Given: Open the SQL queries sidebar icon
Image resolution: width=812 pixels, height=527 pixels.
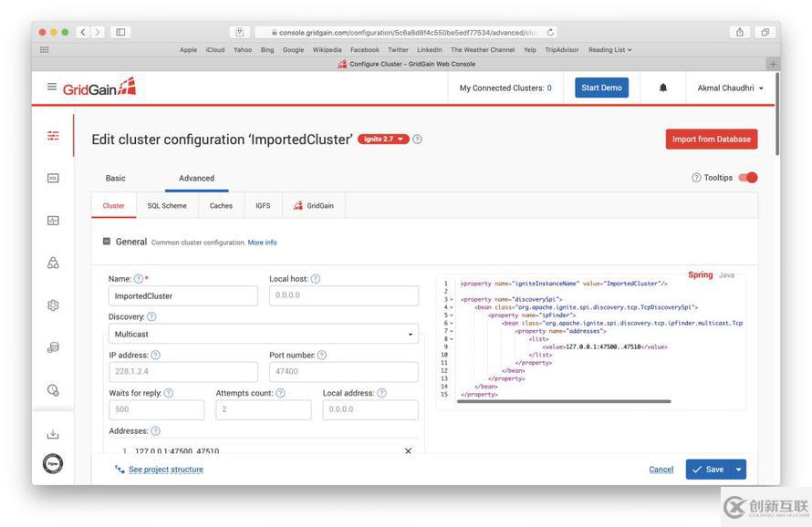Looking at the screenshot, I should coord(52,178).
